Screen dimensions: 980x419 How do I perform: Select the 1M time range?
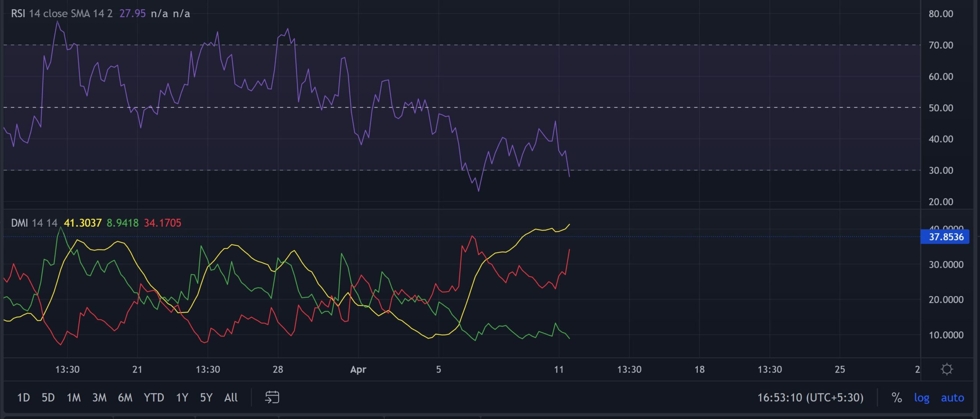[74, 398]
